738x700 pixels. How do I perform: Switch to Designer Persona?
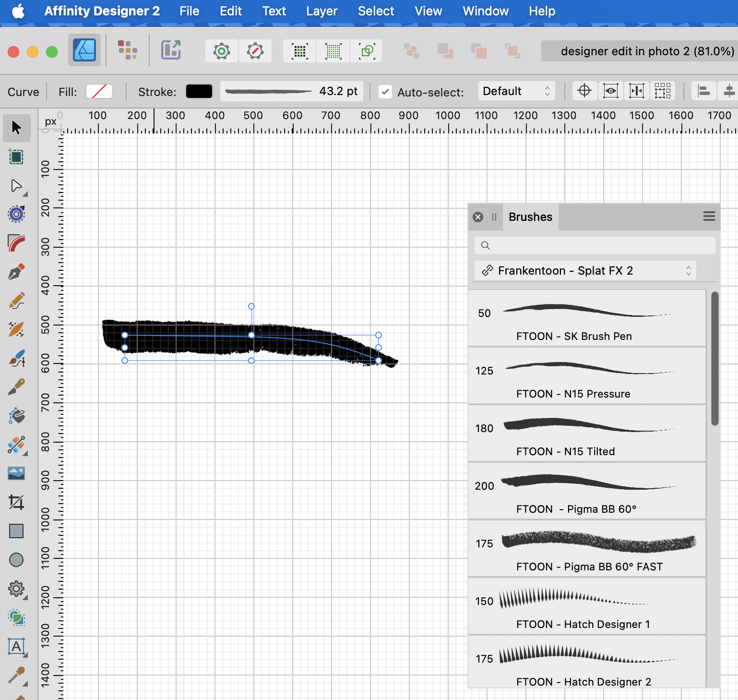[x=84, y=50]
